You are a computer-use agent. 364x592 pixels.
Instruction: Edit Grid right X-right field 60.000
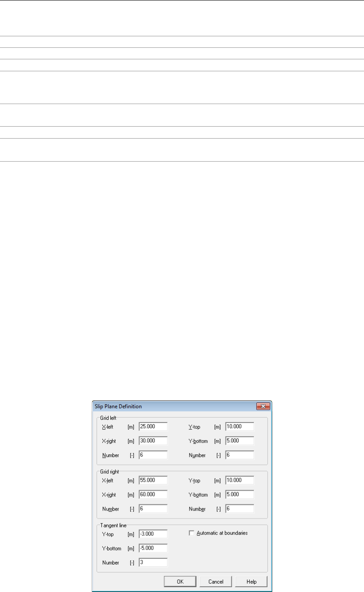coord(153,495)
